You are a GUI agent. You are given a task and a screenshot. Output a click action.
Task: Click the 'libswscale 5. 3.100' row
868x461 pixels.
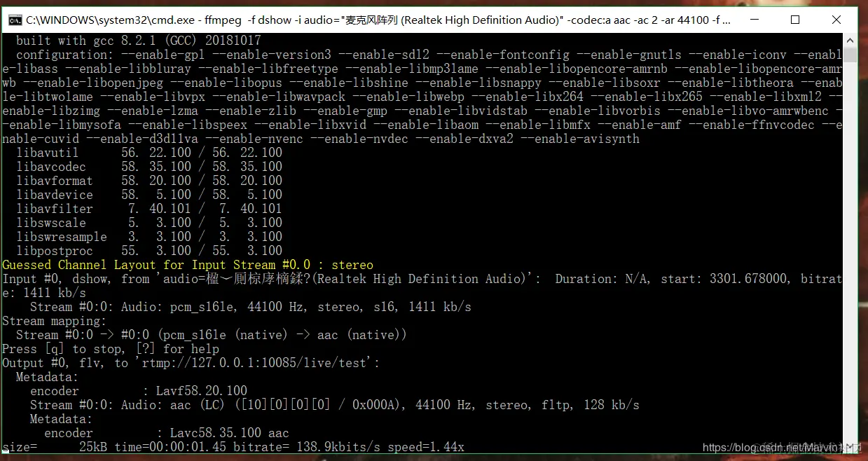point(149,223)
